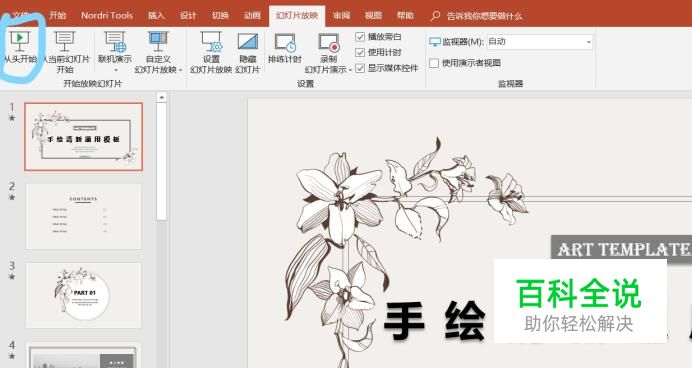The width and height of the screenshot is (692, 368).
Task: Select slide 3 PART 01 thumbnail
Action: [x=83, y=295]
